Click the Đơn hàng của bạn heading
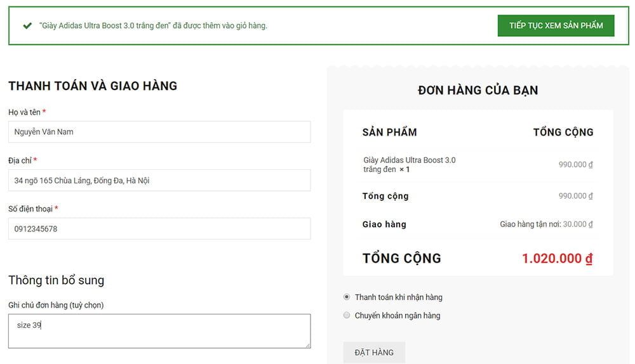This screenshot has height=364, width=635. click(x=478, y=90)
